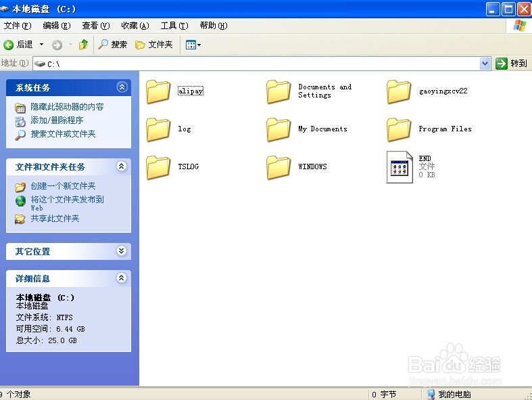Screen dimensions: 532x400
Task: Click the alipay folder name label
Action: click(x=191, y=91)
